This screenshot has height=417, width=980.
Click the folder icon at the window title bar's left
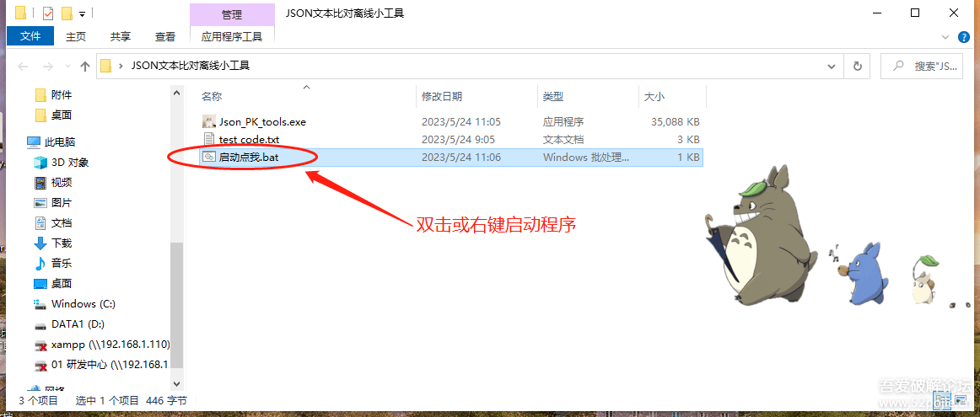coord(20,13)
